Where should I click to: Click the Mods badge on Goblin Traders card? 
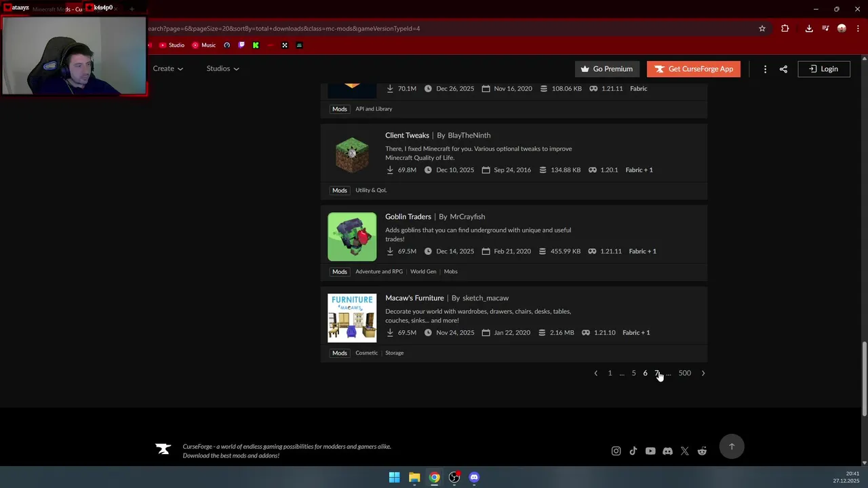[340, 272]
